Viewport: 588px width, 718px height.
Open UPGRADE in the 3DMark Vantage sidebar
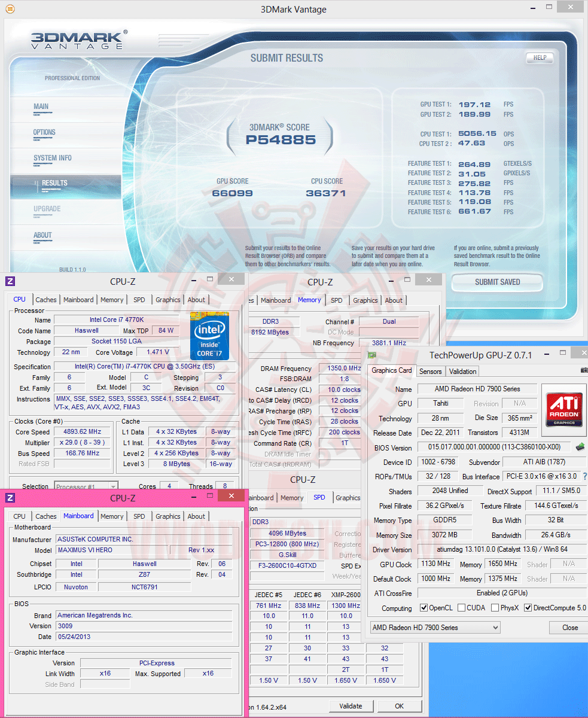(47, 209)
